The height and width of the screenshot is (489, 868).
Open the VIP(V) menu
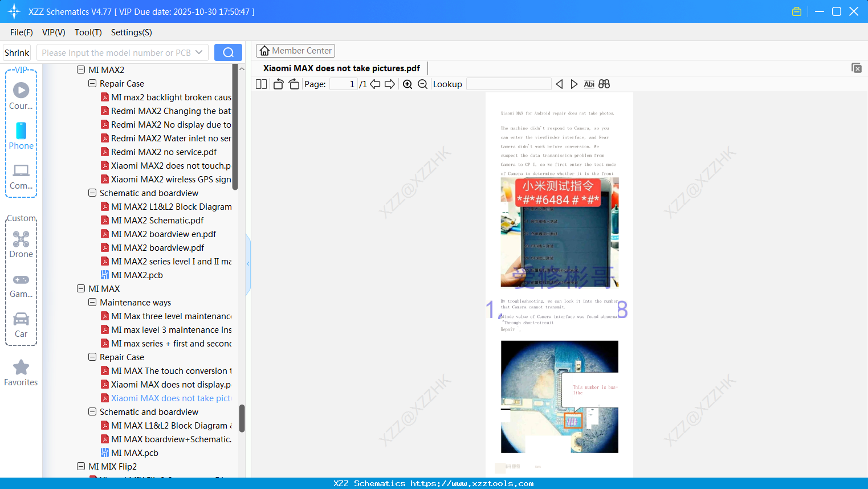[54, 32]
